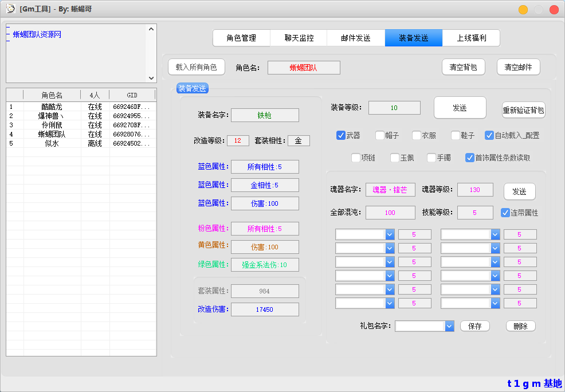Click the scroll-down arrow of the top-left panel
565x392 pixels.
tap(151, 78)
